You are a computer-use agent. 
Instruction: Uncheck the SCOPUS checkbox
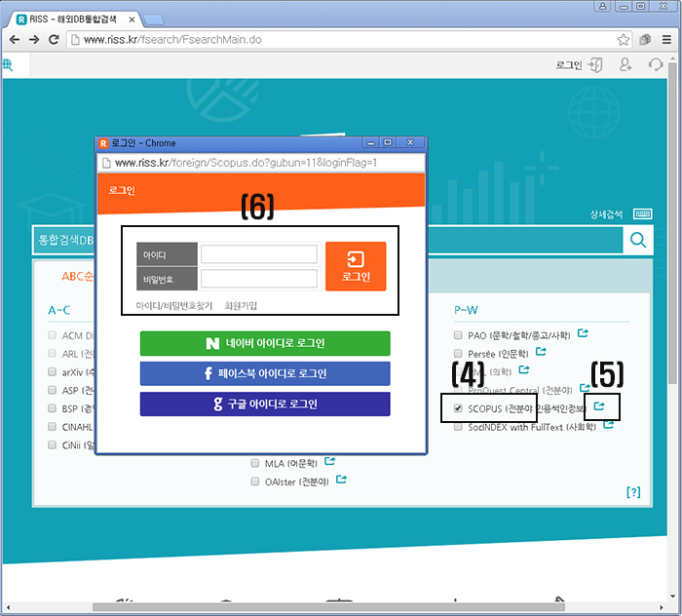click(x=458, y=408)
